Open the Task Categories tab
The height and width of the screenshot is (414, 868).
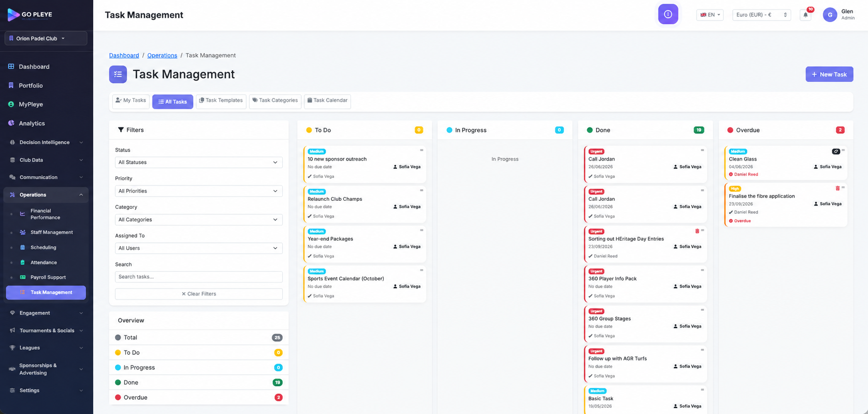[275, 101]
